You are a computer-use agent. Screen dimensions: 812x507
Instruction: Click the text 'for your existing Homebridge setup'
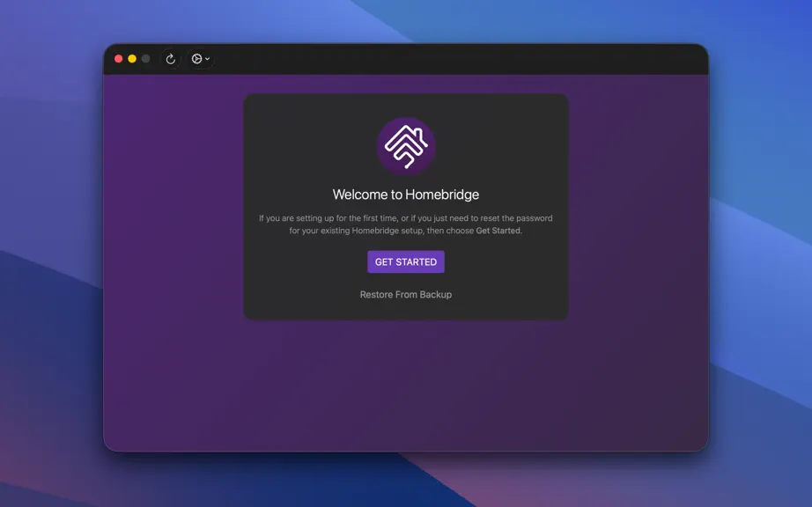(x=357, y=231)
